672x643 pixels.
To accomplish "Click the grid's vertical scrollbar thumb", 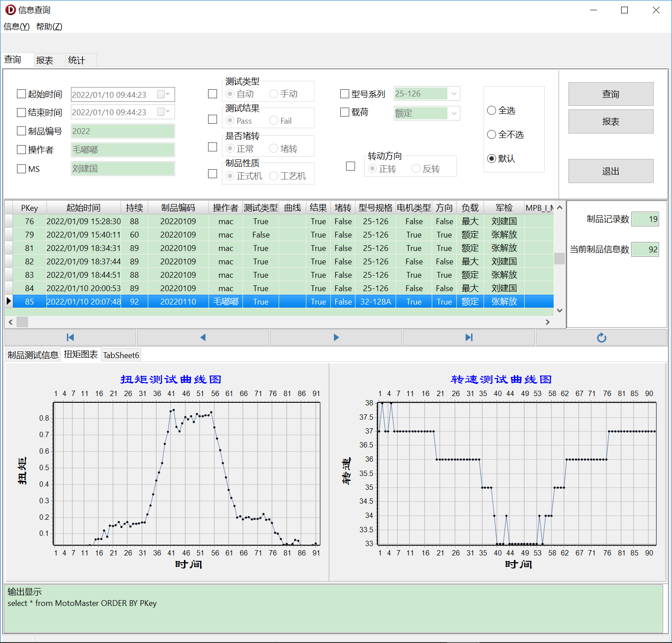I will tap(559, 259).
